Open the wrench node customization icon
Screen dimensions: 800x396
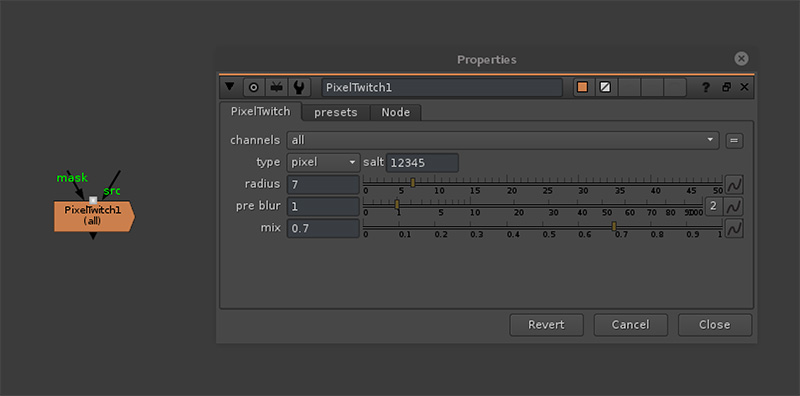tap(299, 88)
